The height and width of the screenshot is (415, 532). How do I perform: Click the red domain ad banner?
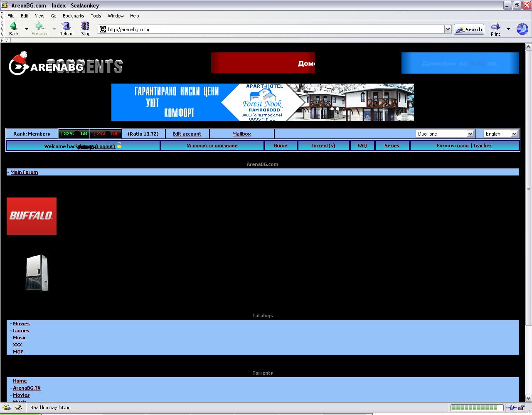(x=263, y=63)
